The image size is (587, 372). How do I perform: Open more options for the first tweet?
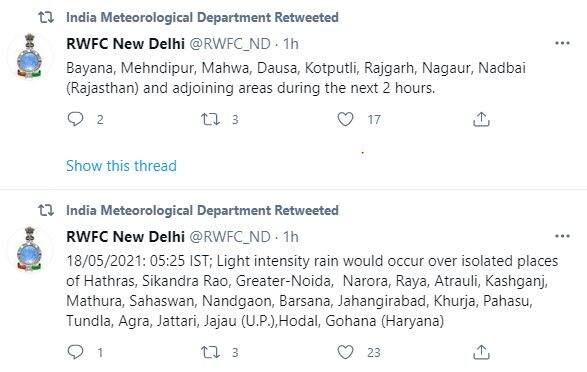tap(562, 43)
